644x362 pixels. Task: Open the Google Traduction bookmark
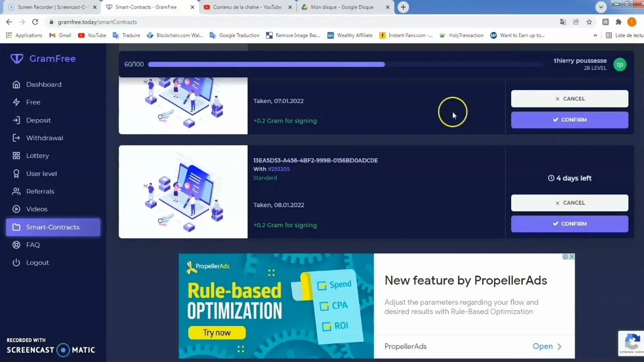234,35
